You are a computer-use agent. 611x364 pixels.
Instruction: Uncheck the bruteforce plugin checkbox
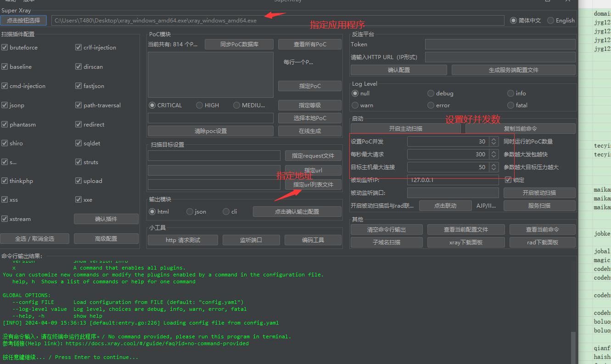pos(5,47)
